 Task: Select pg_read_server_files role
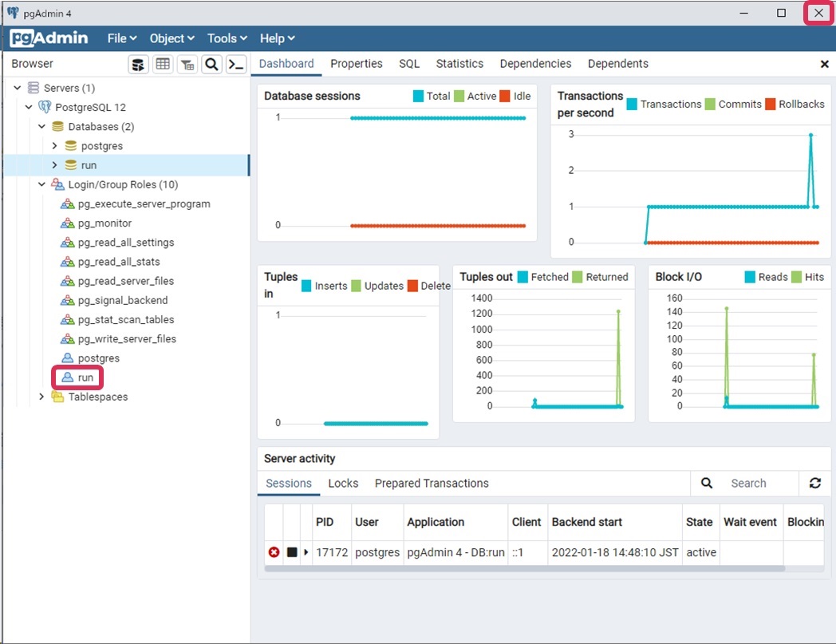pyautogui.click(x=126, y=281)
